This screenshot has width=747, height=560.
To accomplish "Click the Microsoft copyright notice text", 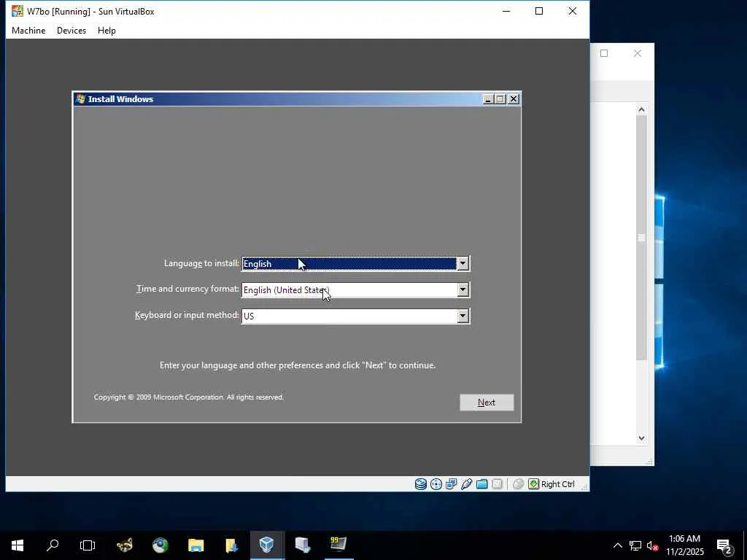I will 189,397.
